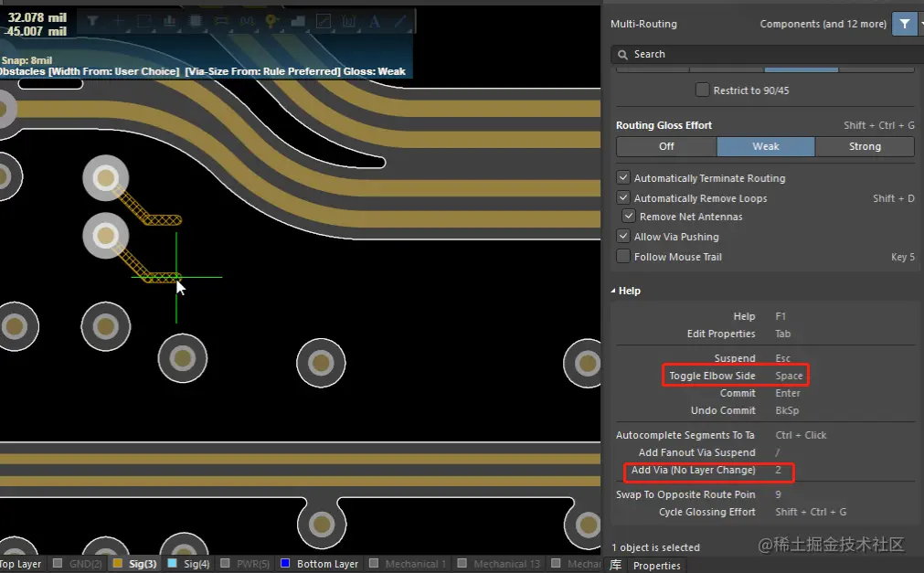Click Swap To Opposite Route Point entry
This screenshot has width=924, height=573.
coord(698,494)
